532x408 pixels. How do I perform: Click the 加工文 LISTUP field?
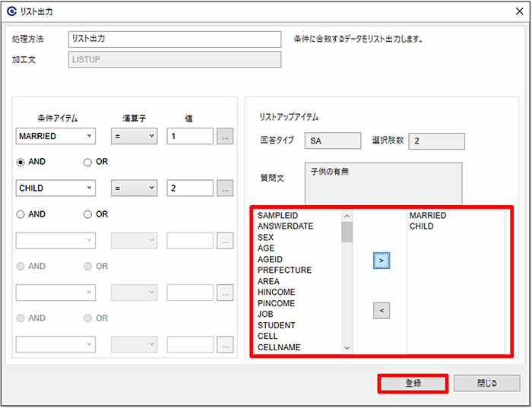pyautogui.click(x=175, y=59)
